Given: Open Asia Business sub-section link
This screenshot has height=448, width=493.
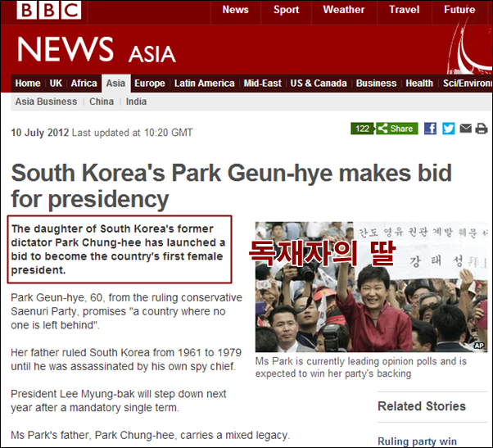Looking at the screenshot, I should 46,102.
